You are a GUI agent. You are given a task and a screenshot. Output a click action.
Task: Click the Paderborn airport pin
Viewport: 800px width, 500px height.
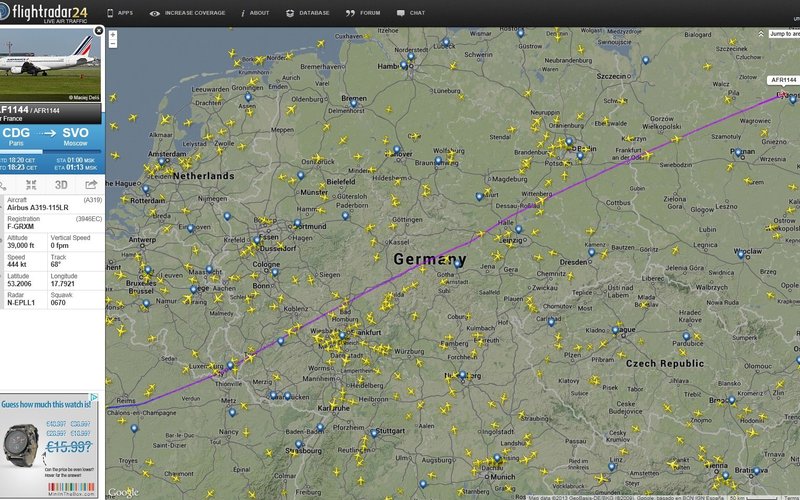coord(345,216)
